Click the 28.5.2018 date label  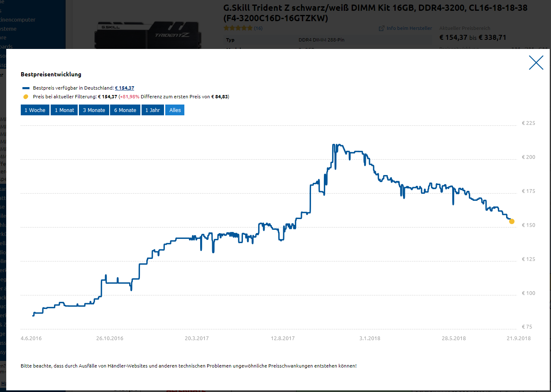pos(454,338)
